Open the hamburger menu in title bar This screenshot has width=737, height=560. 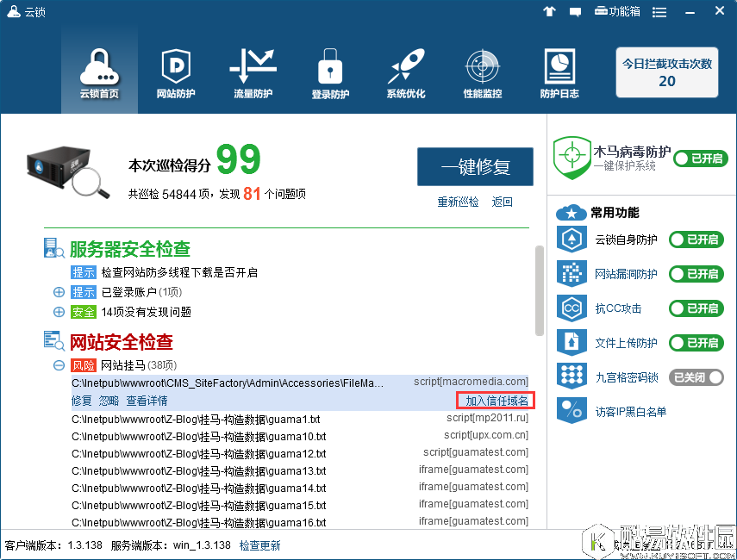tap(659, 11)
